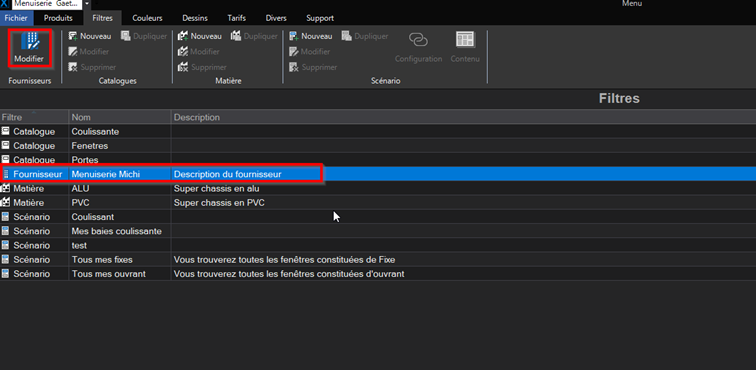
Task: Open the Fichier menu
Action: [17, 18]
